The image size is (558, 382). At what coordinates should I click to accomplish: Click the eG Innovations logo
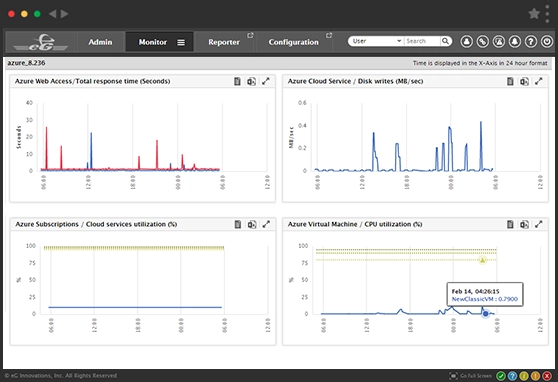tap(41, 42)
